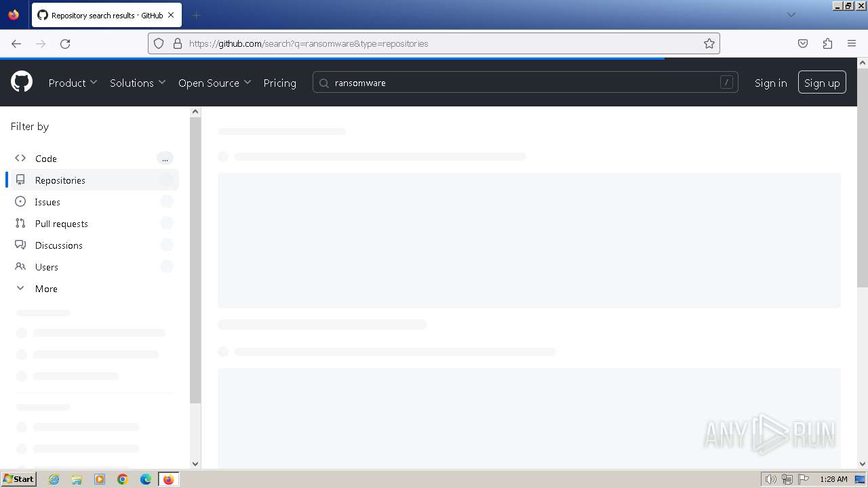Launch Microsoft Edge from taskbar
The width and height of the screenshot is (868, 488).
(146, 479)
